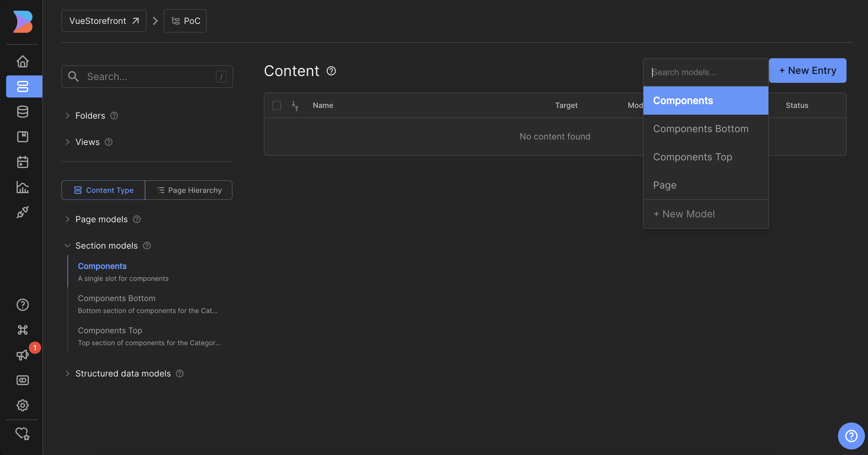Open the Integrations plug icon in sidebar
Image resolution: width=868 pixels, height=455 pixels.
23,212
